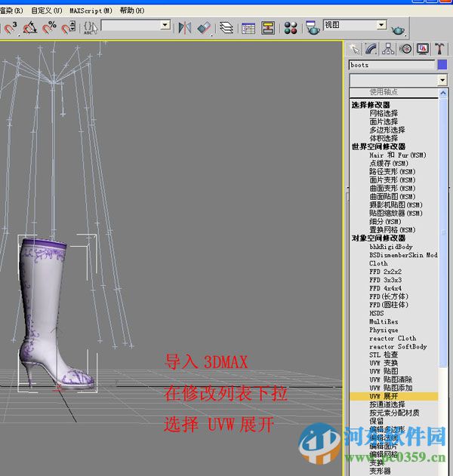
Task: Select FFD 3x3x3 modifier
Action: coord(385,280)
